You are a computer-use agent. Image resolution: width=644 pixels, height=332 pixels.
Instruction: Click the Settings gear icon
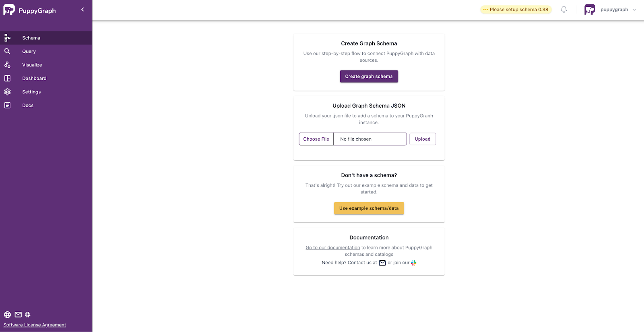point(7,92)
